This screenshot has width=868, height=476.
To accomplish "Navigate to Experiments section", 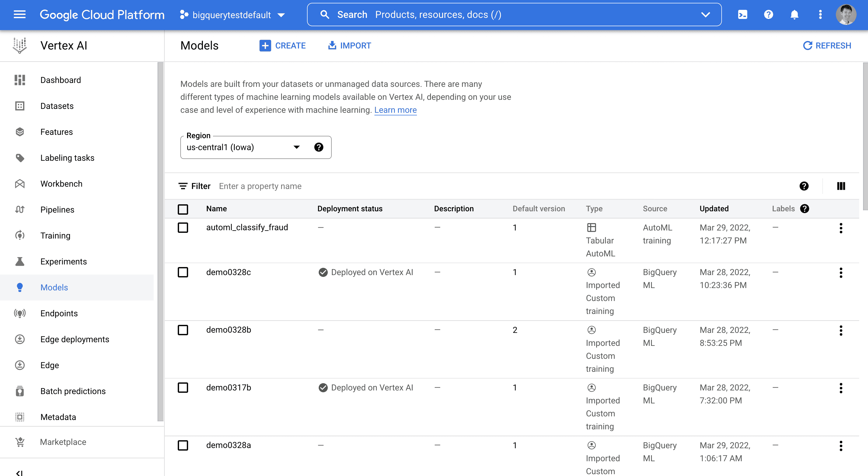I will pos(63,261).
